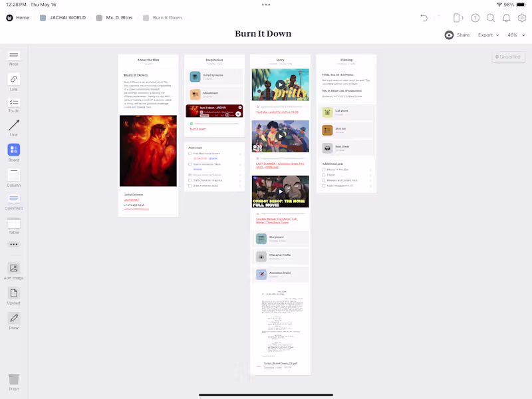This screenshot has width=532, height=399.
Task: Tick the first Next steps checkbox
Action: pos(190,154)
